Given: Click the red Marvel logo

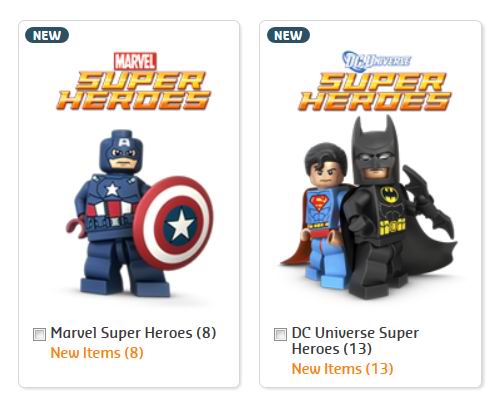Looking at the screenshot, I should click(135, 61).
